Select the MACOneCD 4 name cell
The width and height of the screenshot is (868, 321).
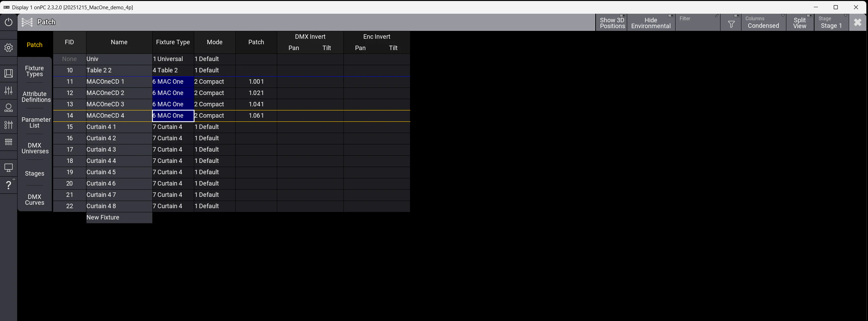pos(119,116)
